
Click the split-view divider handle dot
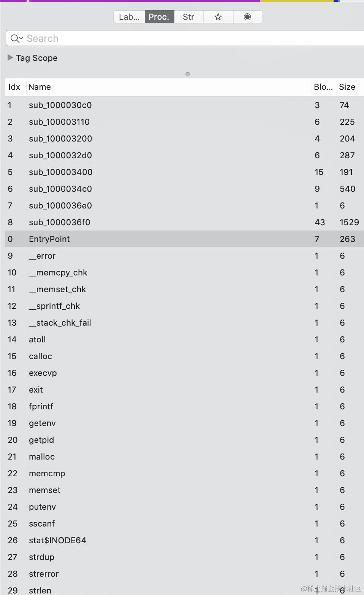click(188, 74)
